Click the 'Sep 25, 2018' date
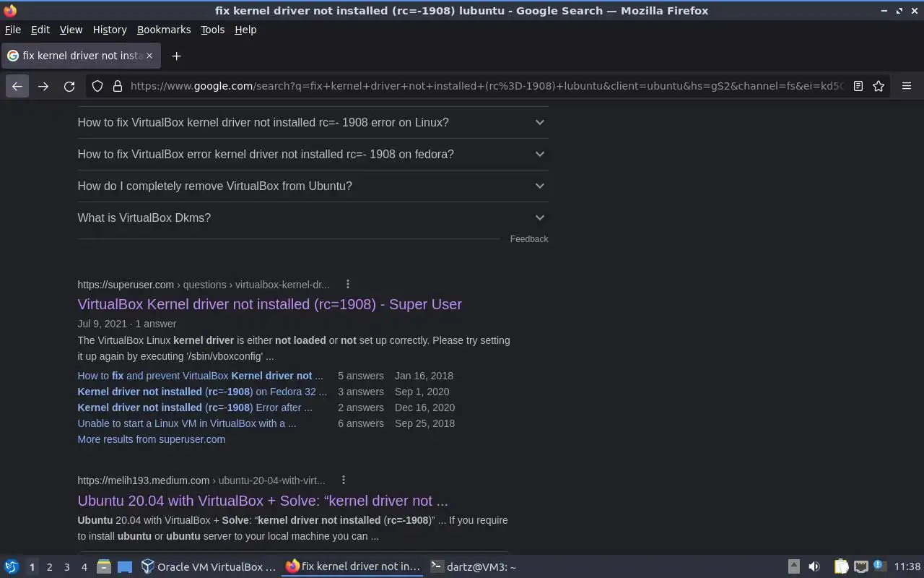The width and height of the screenshot is (924, 578). 424,423
